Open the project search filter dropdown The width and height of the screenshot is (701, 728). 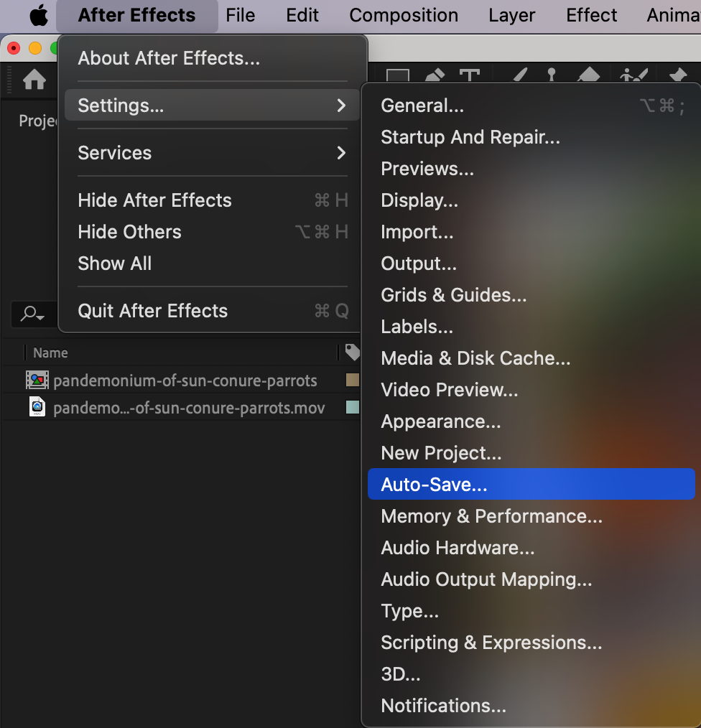tap(32, 314)
